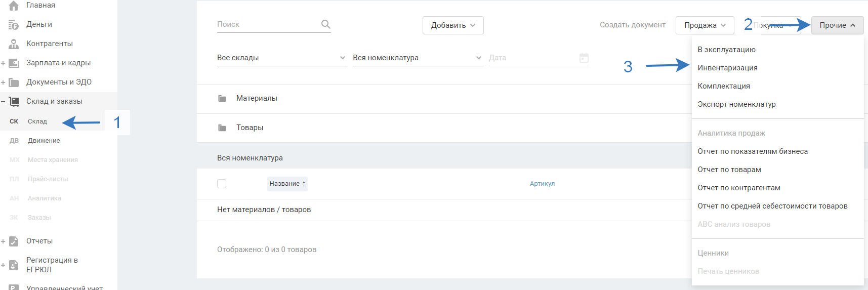Click the Отчеты report icon
Screen dimensions: 868x290
click(14, 241)
